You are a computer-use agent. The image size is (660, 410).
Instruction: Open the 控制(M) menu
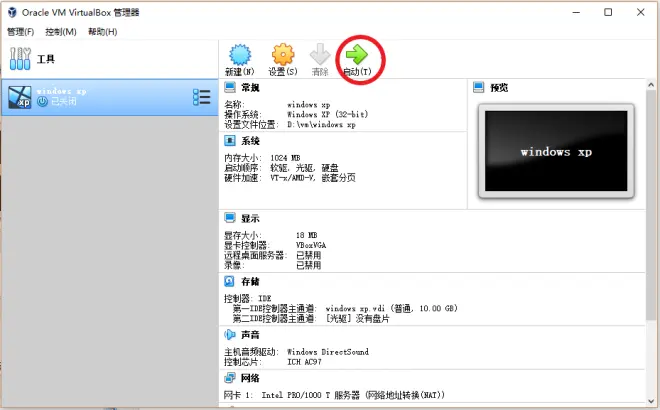(61, 32)
